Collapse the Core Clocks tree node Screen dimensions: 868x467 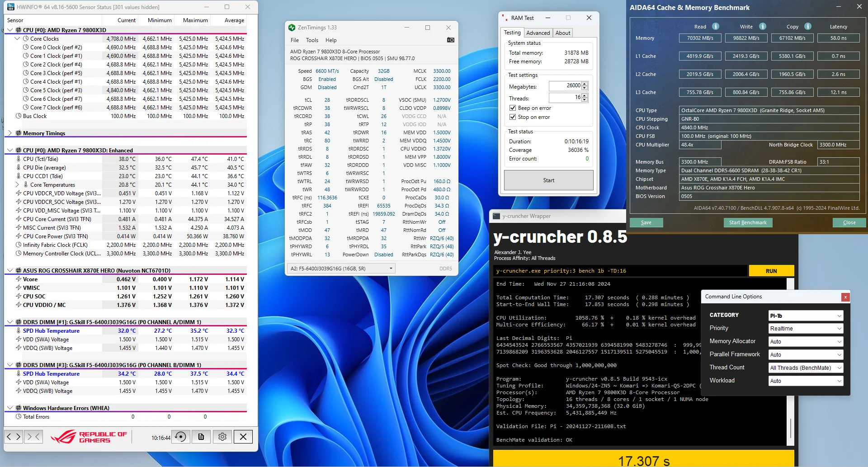coord(18,39)
